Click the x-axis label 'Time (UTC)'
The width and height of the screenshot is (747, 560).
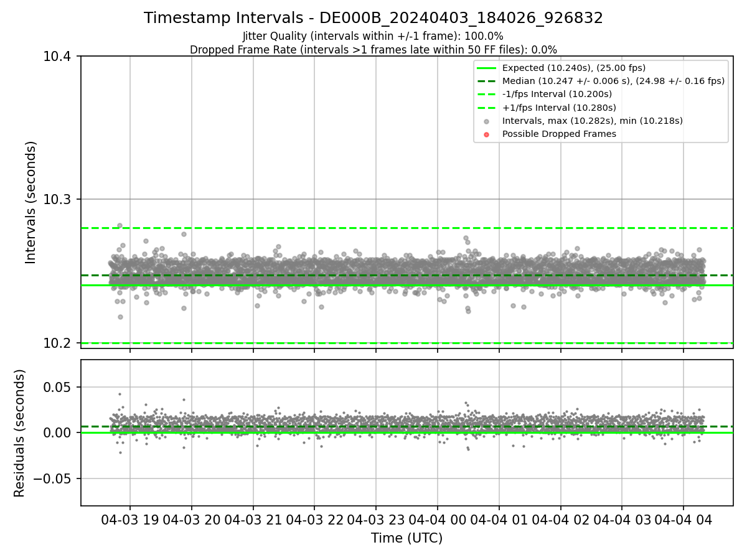click(x=406, y=538)
